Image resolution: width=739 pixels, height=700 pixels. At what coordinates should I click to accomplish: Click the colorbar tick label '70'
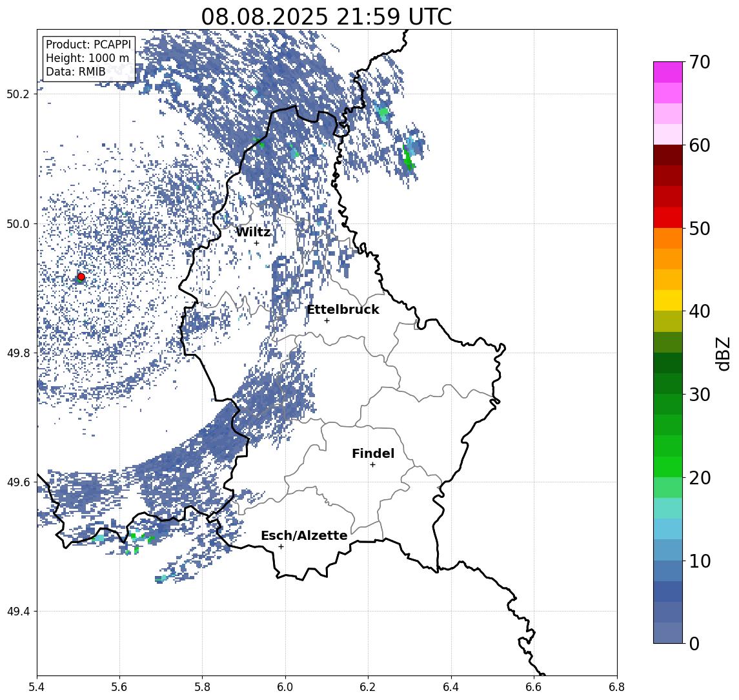pos(700,62)
